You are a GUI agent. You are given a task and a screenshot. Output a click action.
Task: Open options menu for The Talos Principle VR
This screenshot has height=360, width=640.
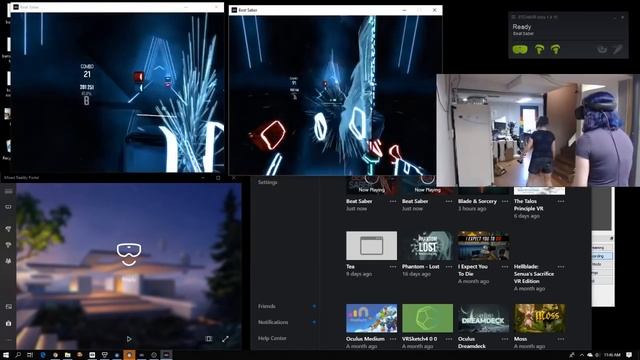561,201
